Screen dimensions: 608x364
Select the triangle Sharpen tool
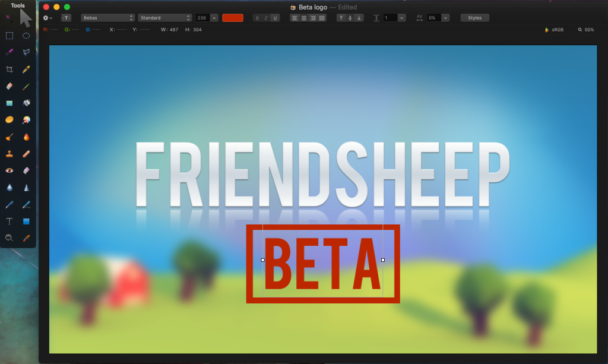pos(26,188)
